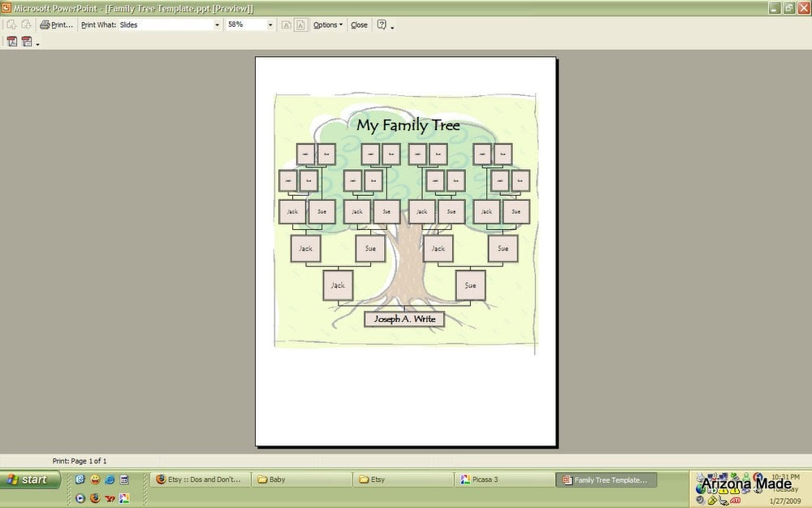Switch slide to landscape orientation
Viewport: 812px width, 508px height.
pyautogui.click(x=285, y=25)
